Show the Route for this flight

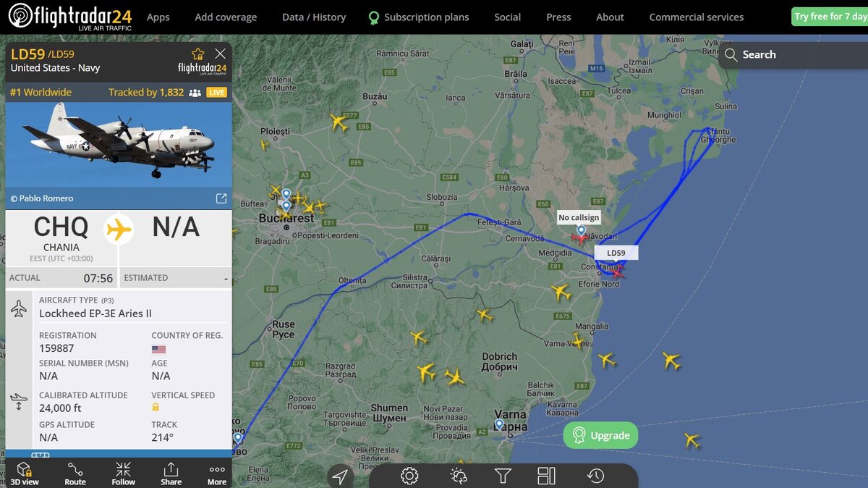[75, 474]
